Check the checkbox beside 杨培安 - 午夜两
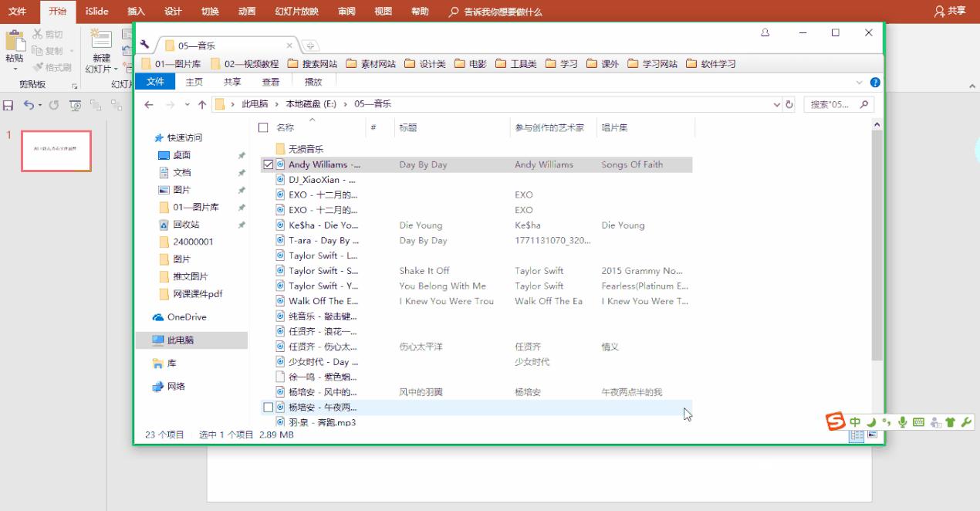Image resolution: width=980 pixels, height=511 pixels. click(267, 407)
